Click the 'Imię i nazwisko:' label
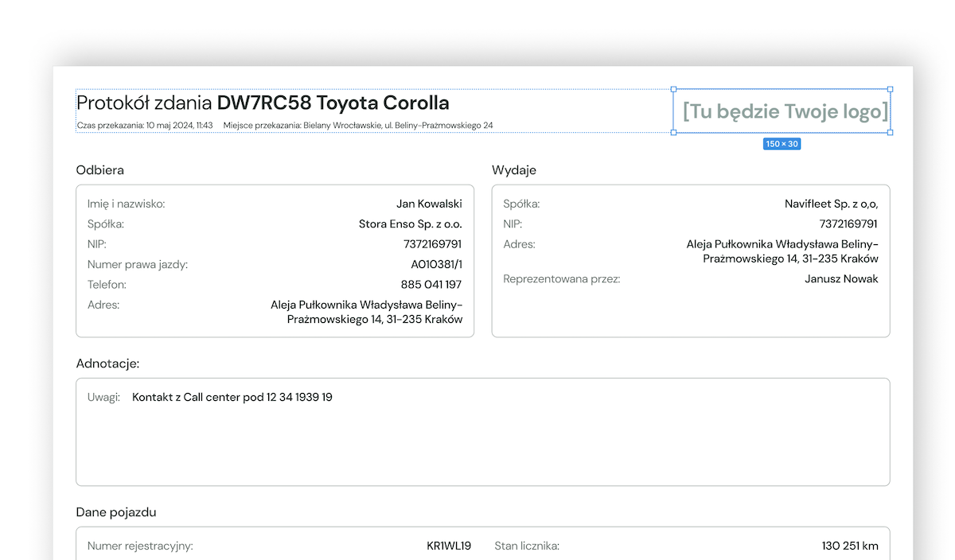 coord(127,204)
